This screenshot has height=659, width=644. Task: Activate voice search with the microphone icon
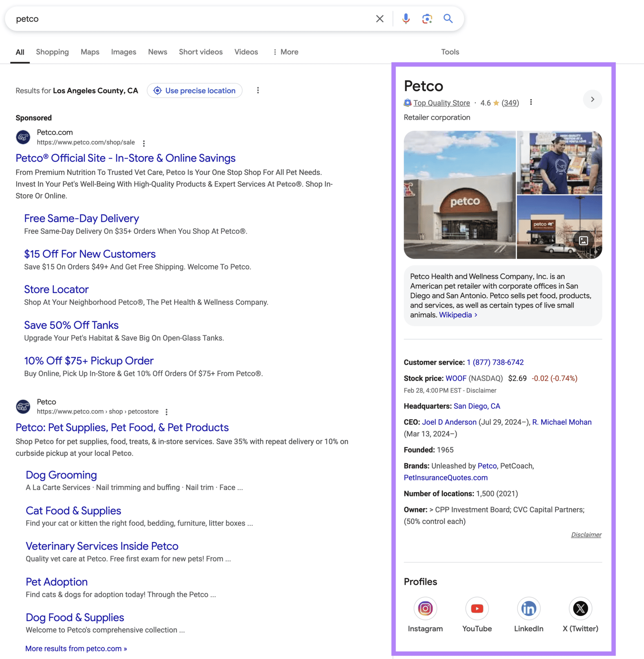click(405, 19)
